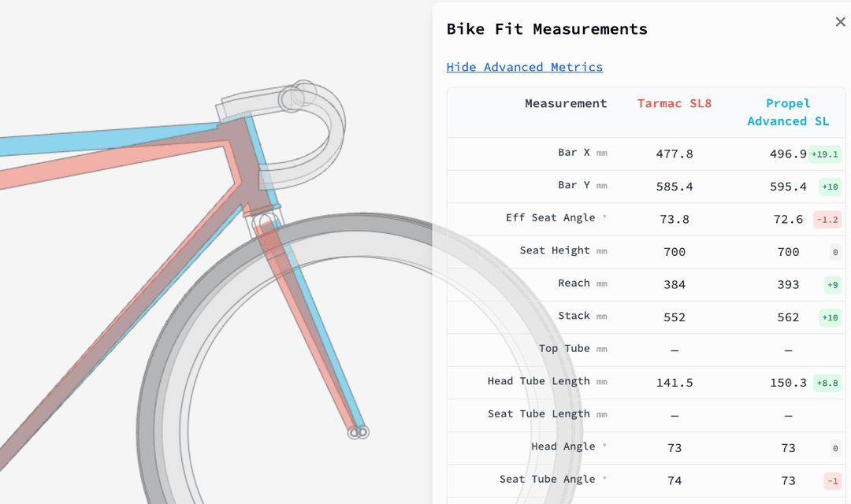
Task: Select the Propel Advanced SL column header
Action: (788, 112)
